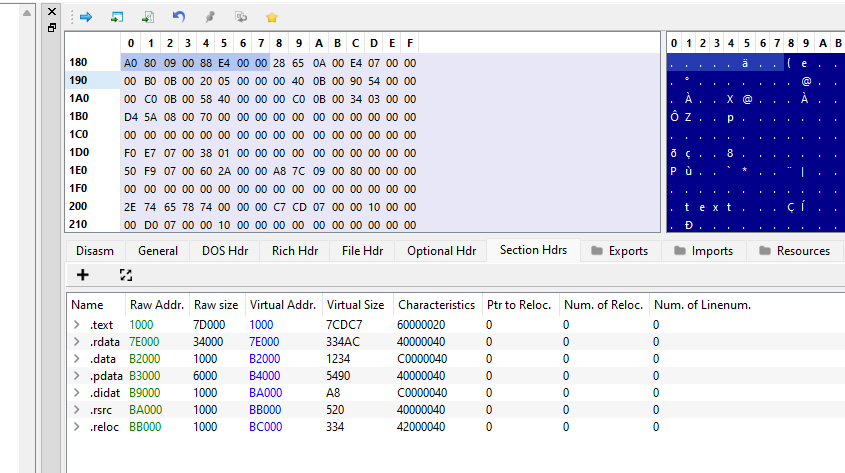This screenshot has height=473, width=845.
Task: Click the expand/fullscreen arrows icon
Action: click(126, 275)
